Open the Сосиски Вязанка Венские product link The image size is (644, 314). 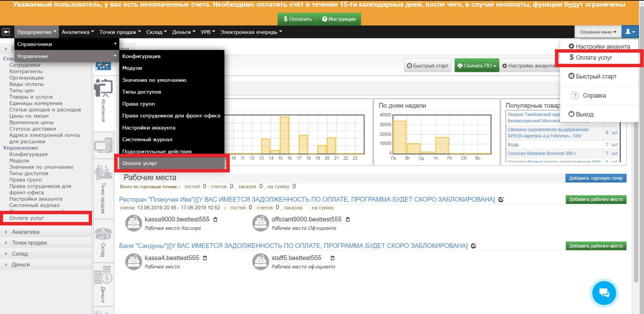[x=542, y=153]
